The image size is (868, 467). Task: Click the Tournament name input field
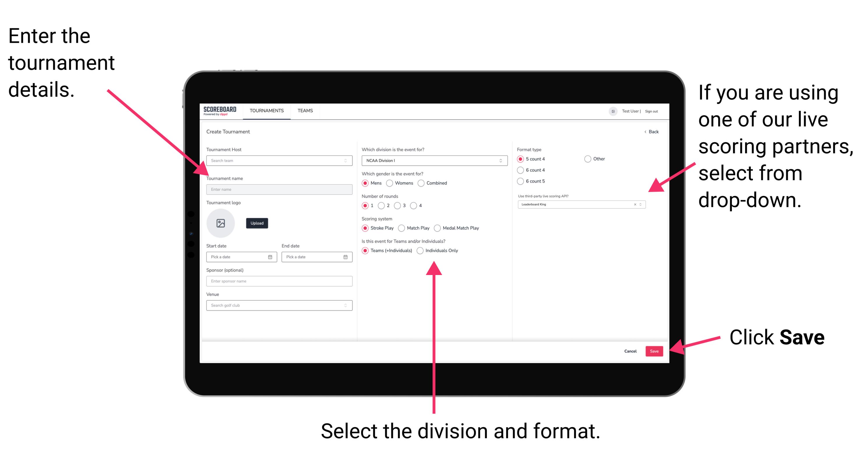(278, 189)
